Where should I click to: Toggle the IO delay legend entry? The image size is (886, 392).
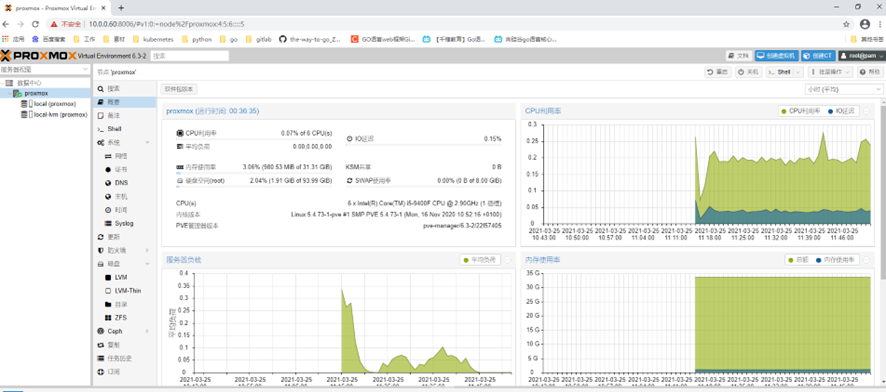click(841, 111)
